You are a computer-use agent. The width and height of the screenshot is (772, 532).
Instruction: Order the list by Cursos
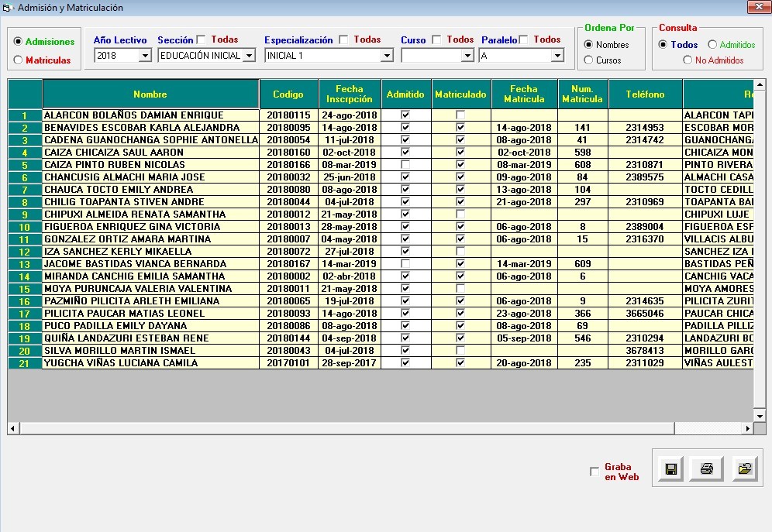[x=589, y=60]
